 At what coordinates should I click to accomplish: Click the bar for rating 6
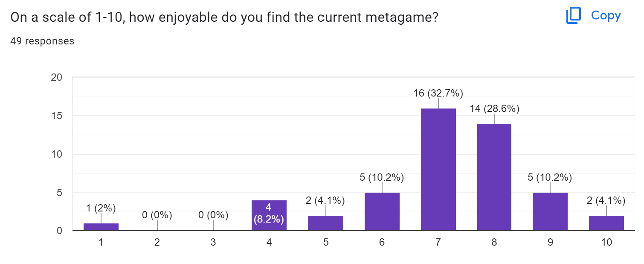382,212
